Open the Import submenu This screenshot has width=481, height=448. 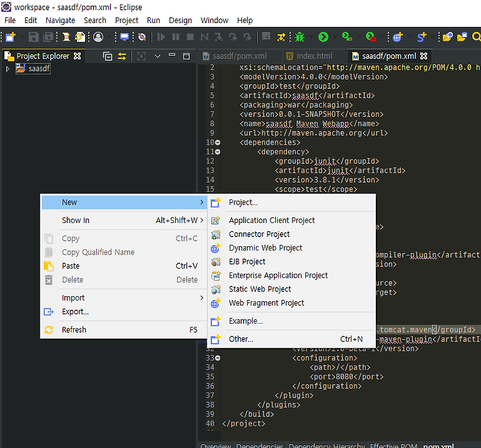pyautogui.click(x=124, y=298)
